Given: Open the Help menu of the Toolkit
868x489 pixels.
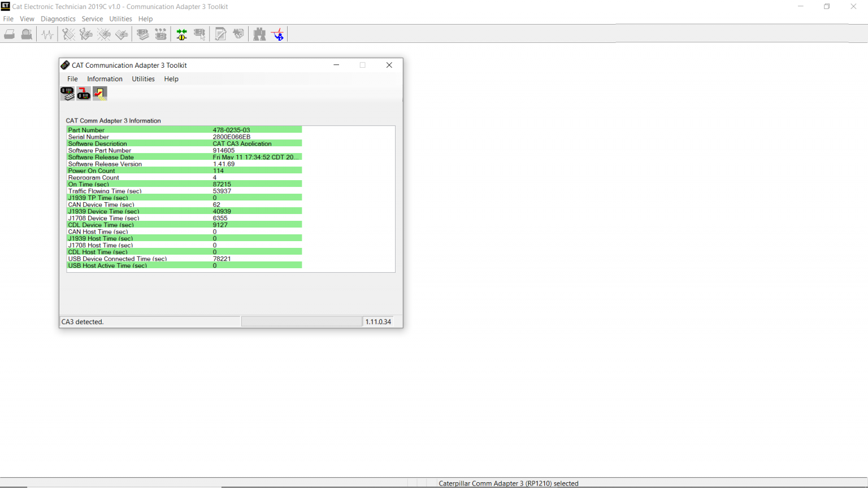Looking at the screenshot, I should tap(171, 78).
